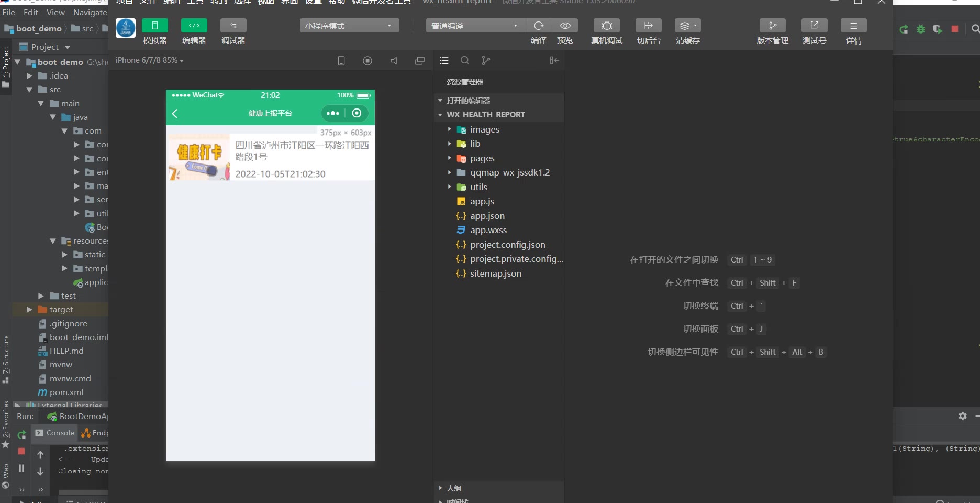The height and width of the screenshot is (503, 980).
Task: Expand the pages folder
Action: tap(482, 158)
